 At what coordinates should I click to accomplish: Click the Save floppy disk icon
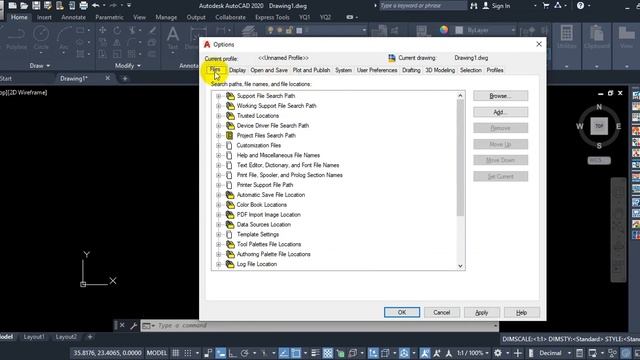point(36,6)
